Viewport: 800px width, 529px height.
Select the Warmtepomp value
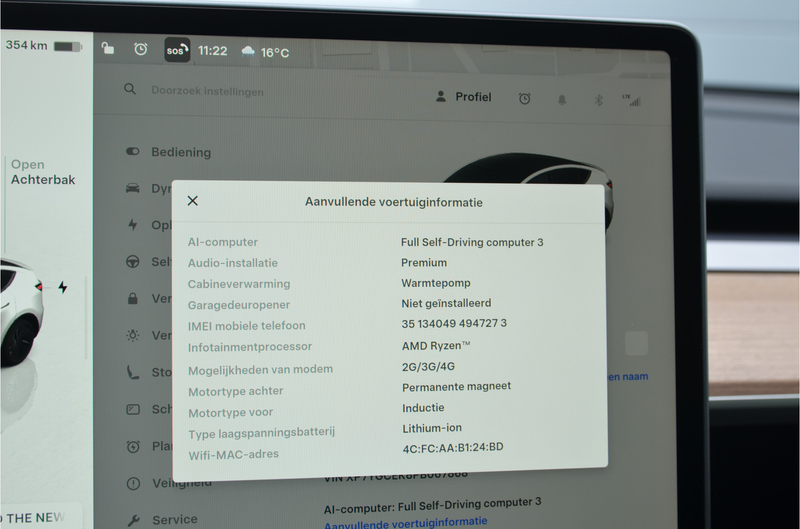(436, 283)
